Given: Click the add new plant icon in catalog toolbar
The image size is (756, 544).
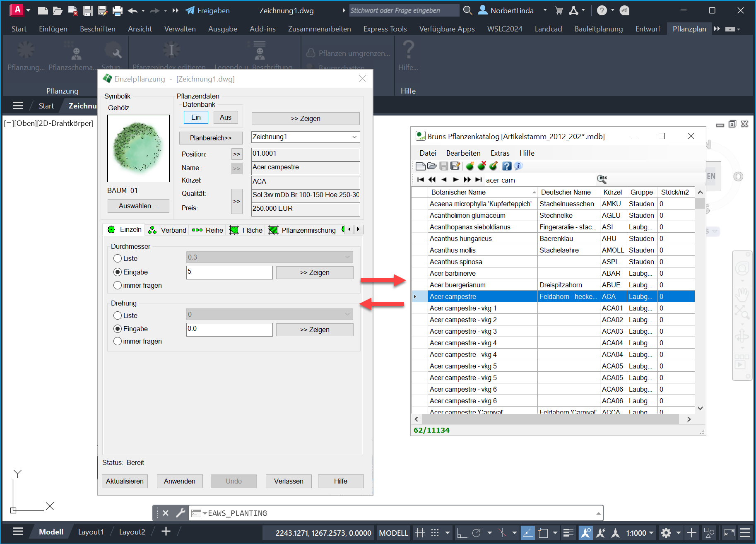Looking at the screenshot, I should pos(470,166).
